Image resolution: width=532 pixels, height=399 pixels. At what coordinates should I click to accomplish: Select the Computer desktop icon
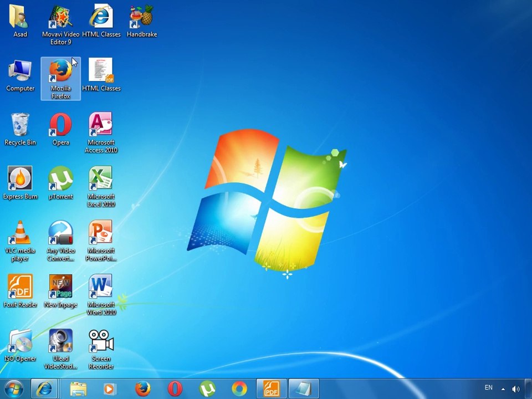click(20, 75)
